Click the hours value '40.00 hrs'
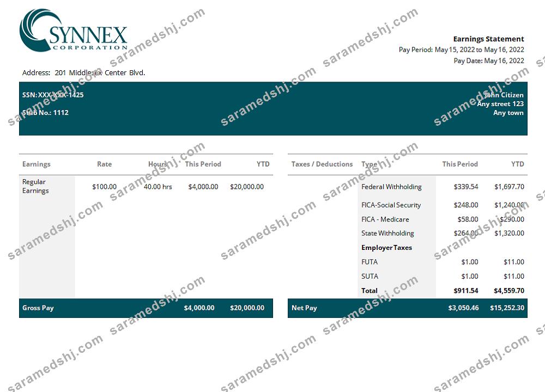The image size is (545, 392). (158, 186)
